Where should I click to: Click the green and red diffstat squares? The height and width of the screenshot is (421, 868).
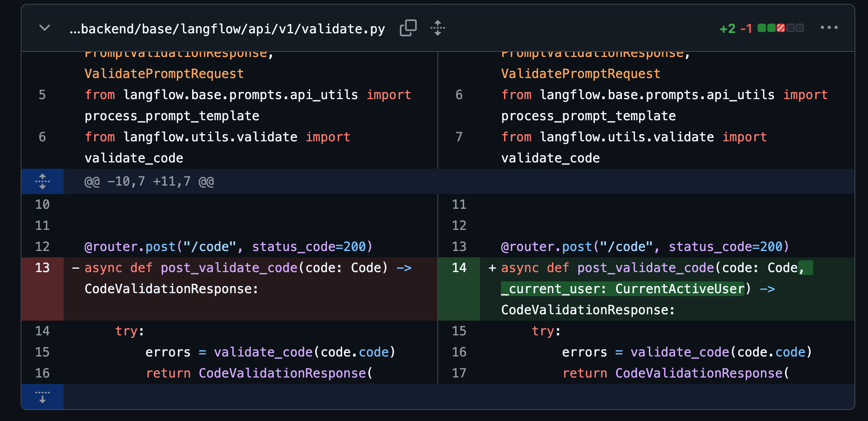(x=780, y=28)
